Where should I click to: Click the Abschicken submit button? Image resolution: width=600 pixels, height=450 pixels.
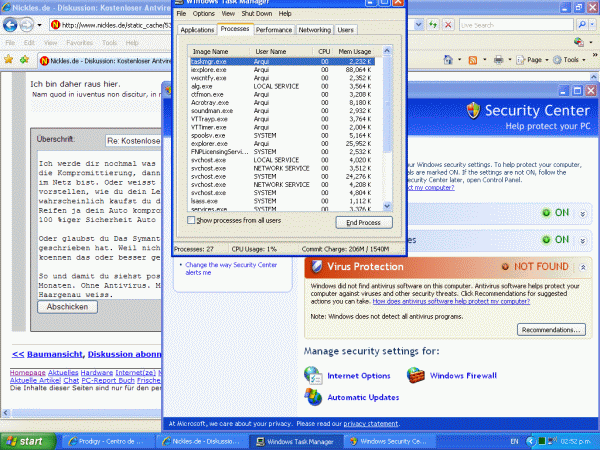click(67, 307)
